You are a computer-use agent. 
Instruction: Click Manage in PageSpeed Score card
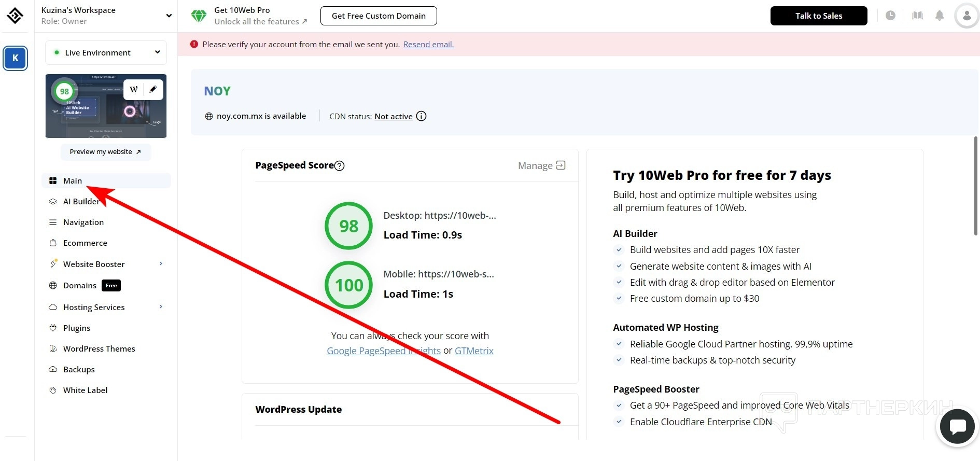(x=541, y=165)
